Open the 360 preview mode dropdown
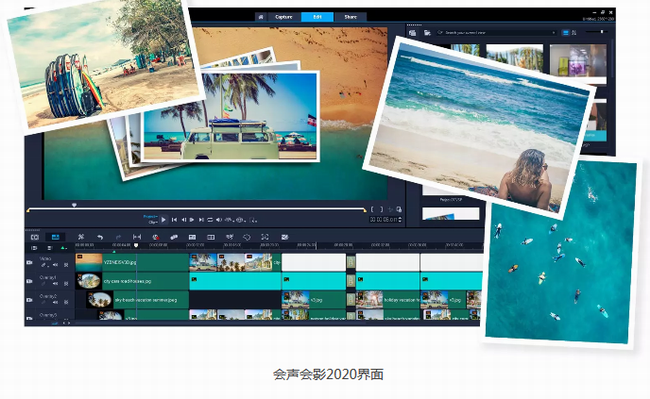This screenshot has width=650, height=399. 240,220
